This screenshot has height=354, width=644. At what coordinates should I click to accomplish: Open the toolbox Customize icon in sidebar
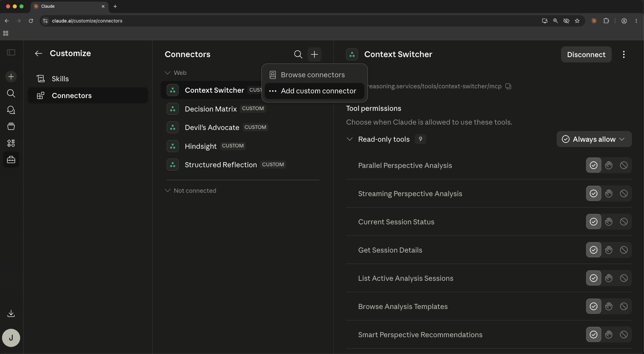click(x=11, y=160)
